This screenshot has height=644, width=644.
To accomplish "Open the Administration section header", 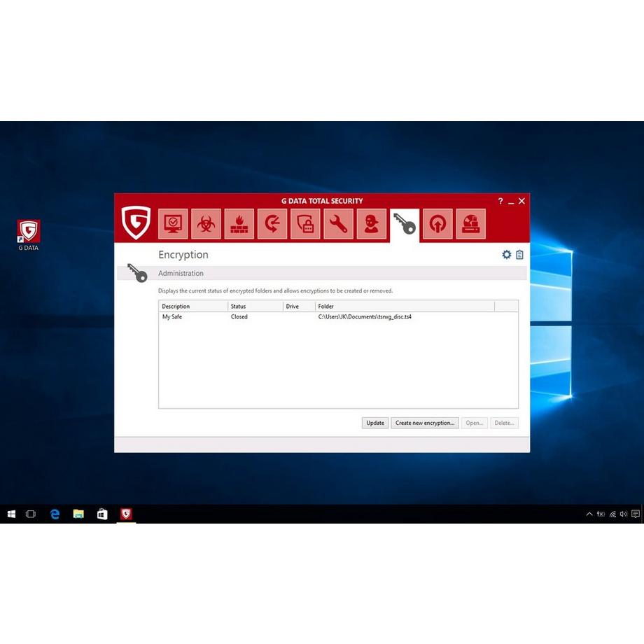I will point(181,273).
